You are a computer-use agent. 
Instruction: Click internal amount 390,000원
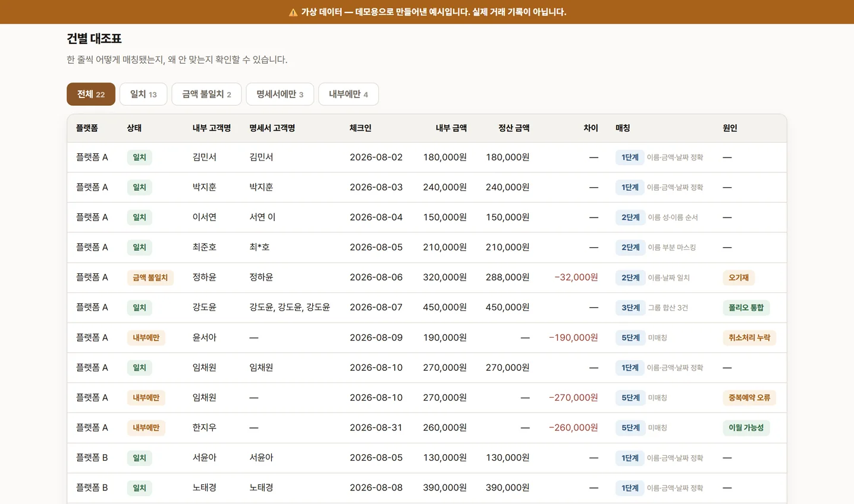coord(445,488)
